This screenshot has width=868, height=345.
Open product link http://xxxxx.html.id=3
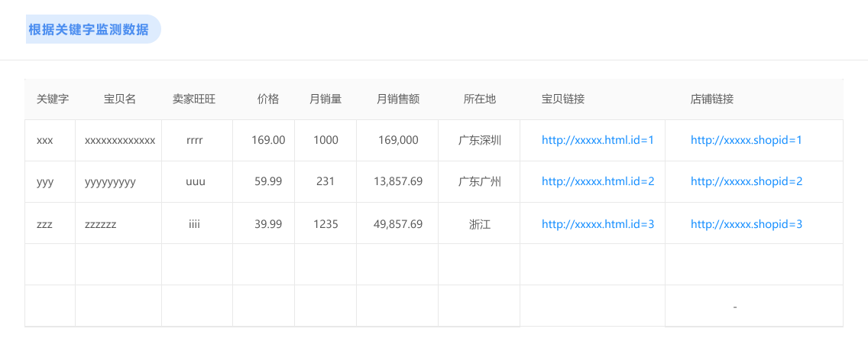tap(598, 224)
